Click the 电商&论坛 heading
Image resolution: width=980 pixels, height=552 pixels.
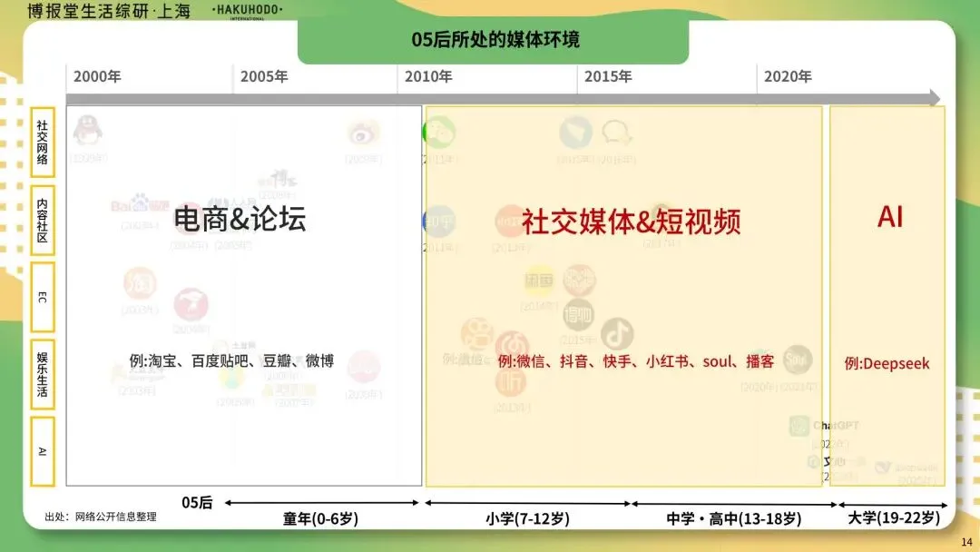(240, 219)
